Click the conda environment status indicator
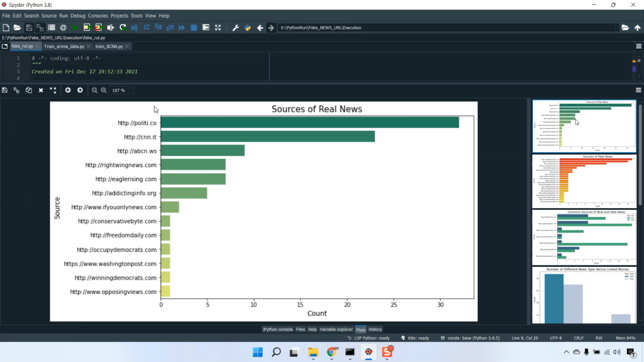The height and width of the screenshot is (362, 644). [x=470, y=338]
